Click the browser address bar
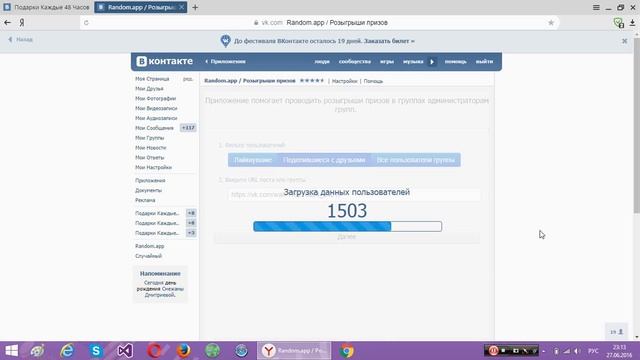The image size is (640, 360). [x=320, y=23]
